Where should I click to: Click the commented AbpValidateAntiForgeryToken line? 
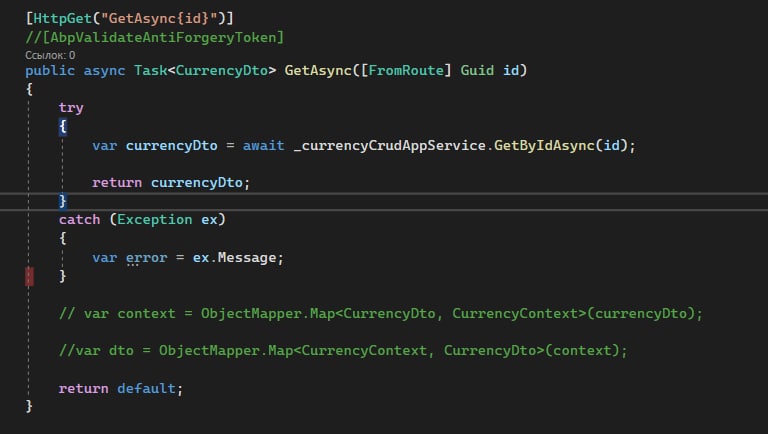coord(155,37)
